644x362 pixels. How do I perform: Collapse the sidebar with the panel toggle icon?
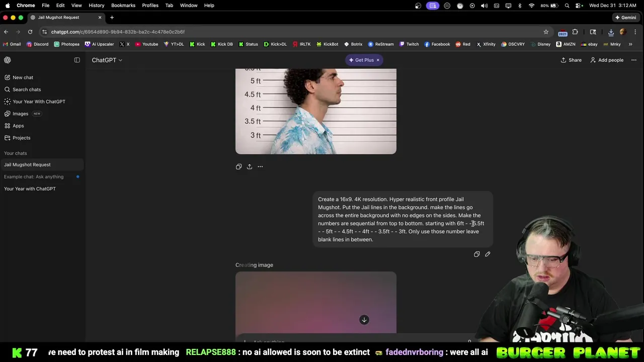pyautogui.click(x=77, y=60)
